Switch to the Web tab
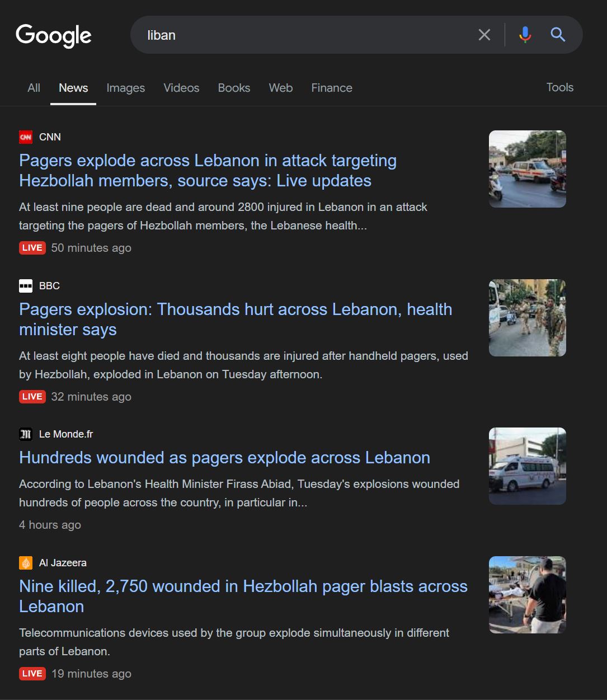Viewport: 607px width, 700px height. 281,88
